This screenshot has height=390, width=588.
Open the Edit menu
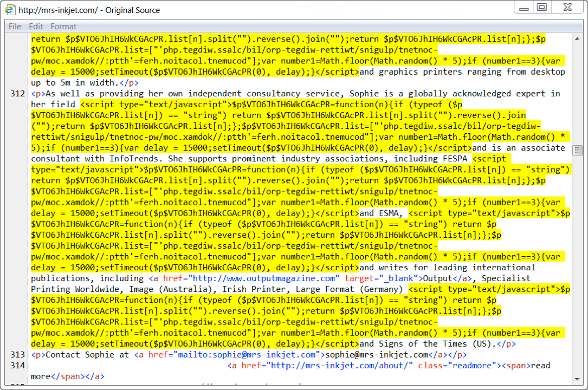36,27
